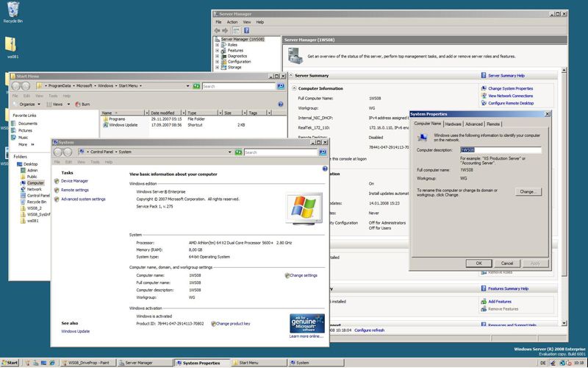Click search magnifier in the System window
Viewport: 588px width, 368px height.
tap(323, 152)
